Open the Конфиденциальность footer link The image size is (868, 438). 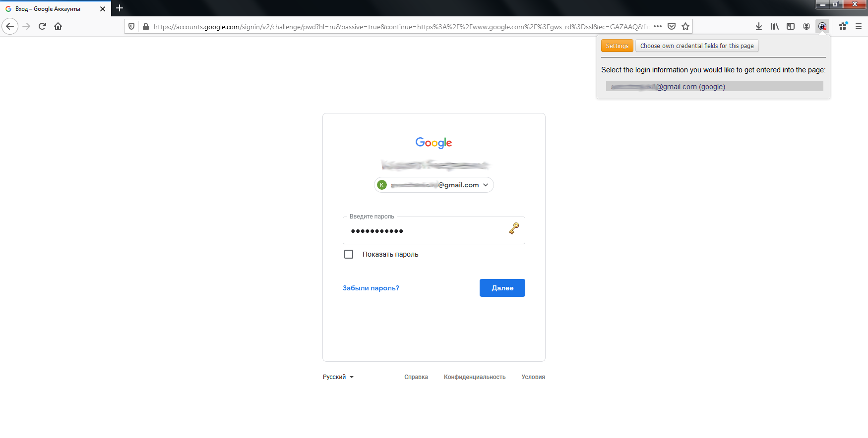[x=475, y=377]
